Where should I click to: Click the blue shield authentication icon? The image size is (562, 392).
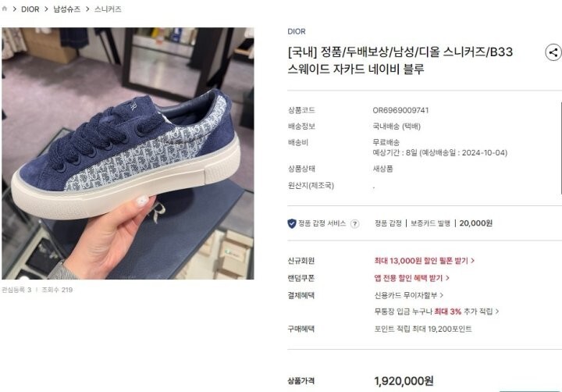tap(292, 224)
